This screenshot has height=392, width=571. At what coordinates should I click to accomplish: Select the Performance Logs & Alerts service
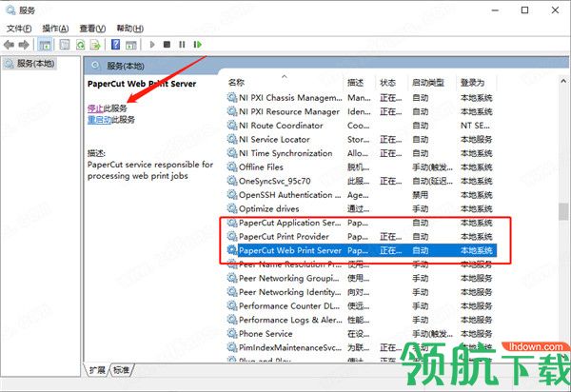point(361,320)
